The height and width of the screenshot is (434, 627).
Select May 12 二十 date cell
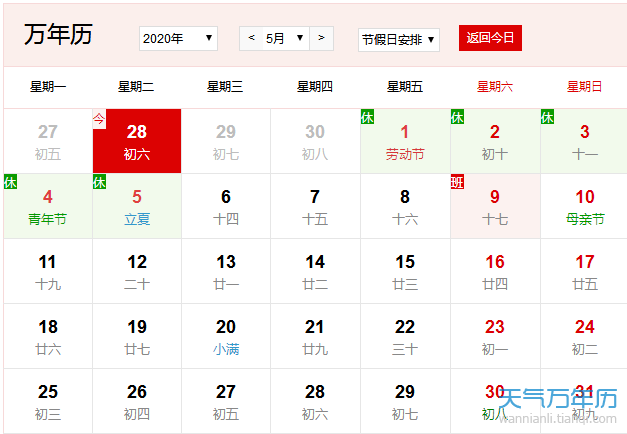tap(137, 271)
